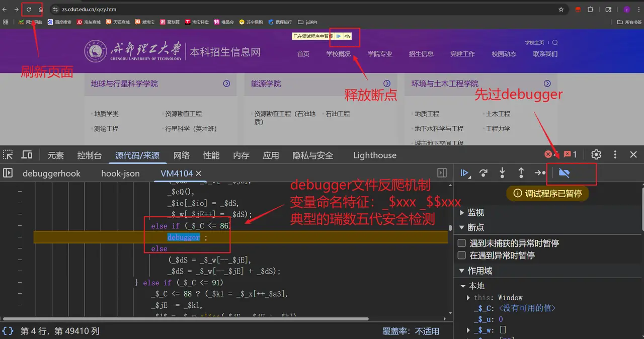
Task: Collapse the 作用域 section
Action: (x=462, y=270)
